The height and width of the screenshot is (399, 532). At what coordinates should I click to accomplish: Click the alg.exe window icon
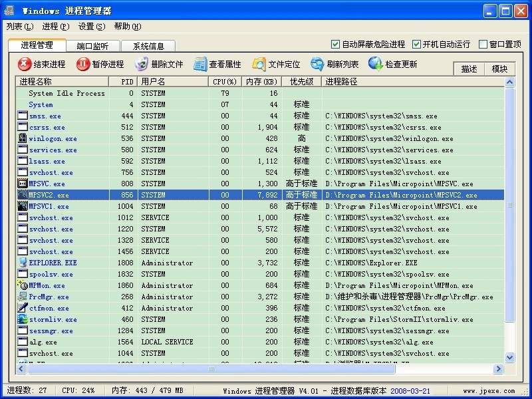click(23, 342)
